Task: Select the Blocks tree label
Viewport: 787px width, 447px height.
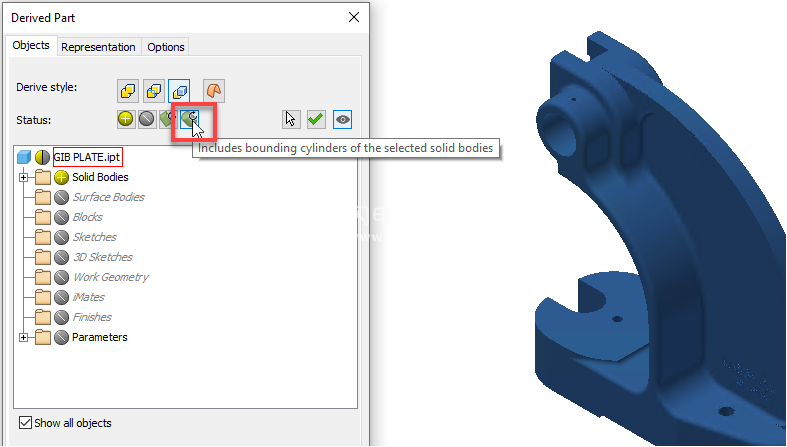Action: (88, 217)
